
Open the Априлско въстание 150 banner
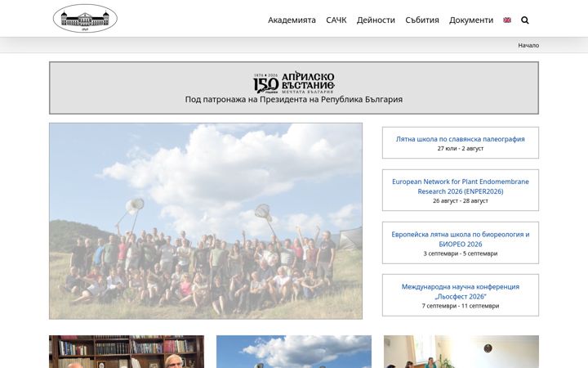tap(294, 83)
